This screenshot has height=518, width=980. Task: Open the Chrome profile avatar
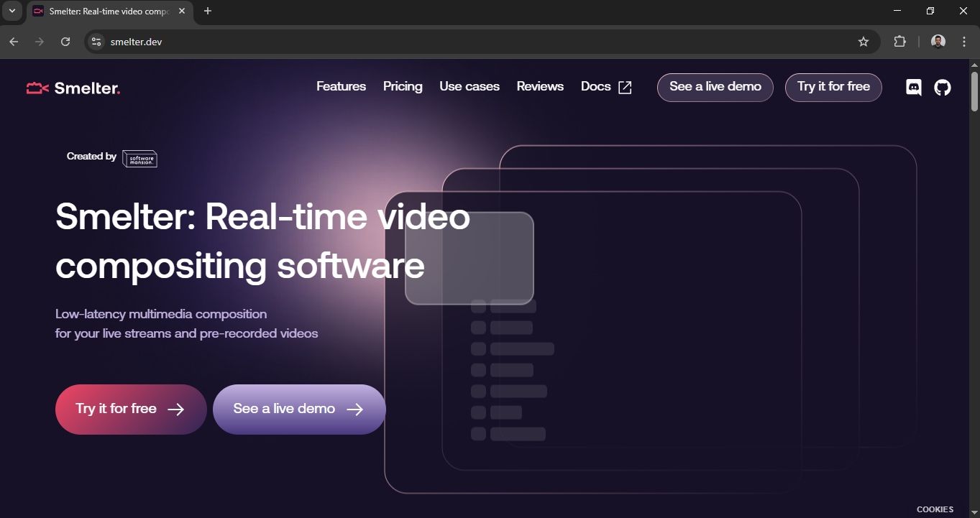(x=938, y=42)
